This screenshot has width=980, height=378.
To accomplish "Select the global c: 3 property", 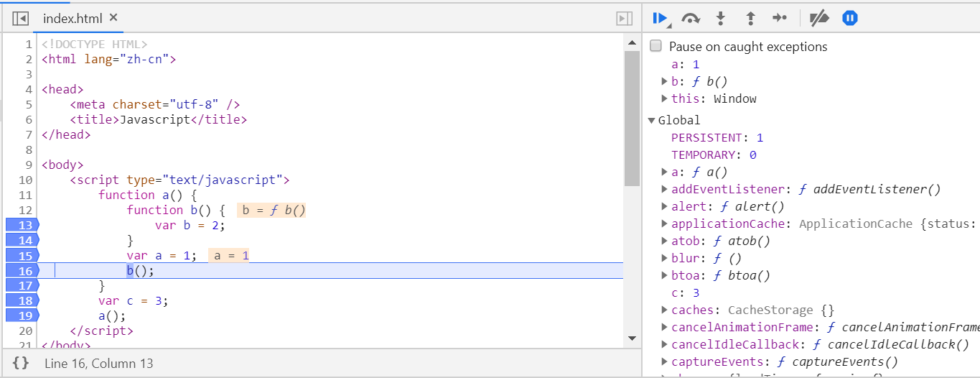I will click(685, 292).
